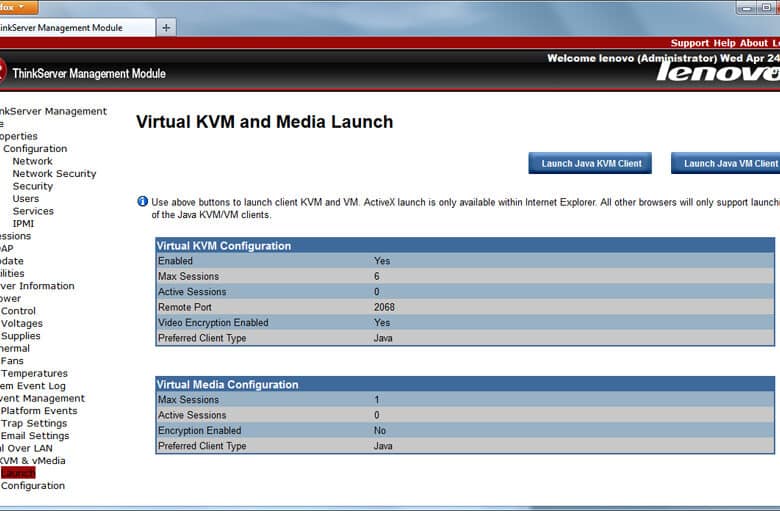780x511 pixels.
Task: Open the Firefox menu button
Action: (18, 7)
